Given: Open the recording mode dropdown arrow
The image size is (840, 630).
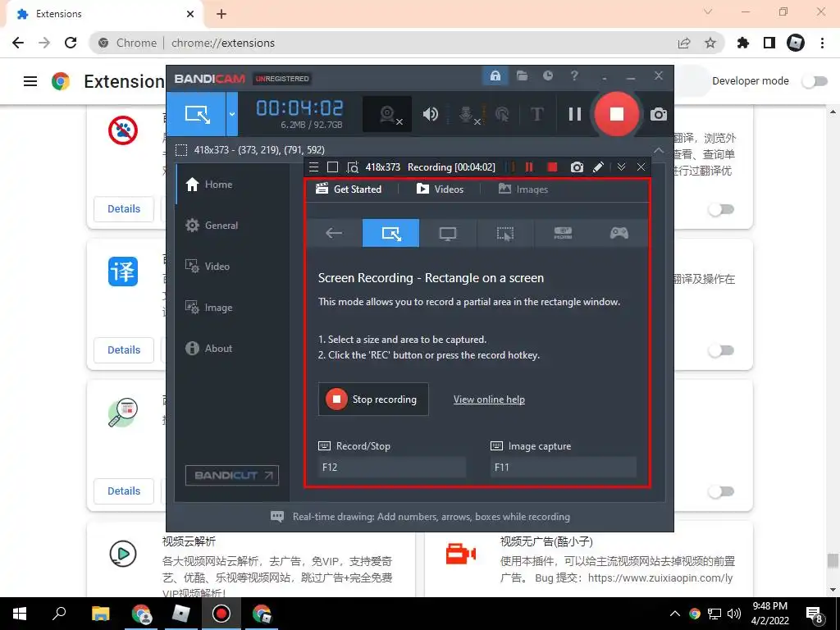Looking at the screenshot, I should click(x=232, y=113).
